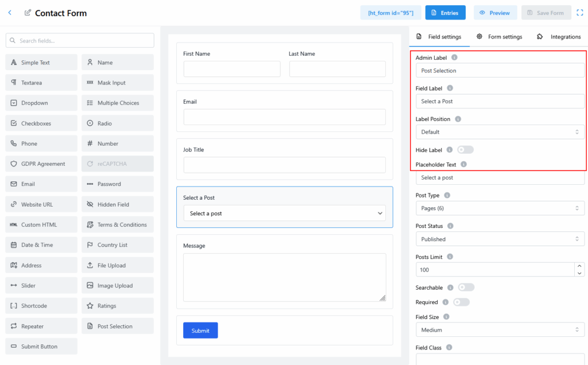Toggle the Hide Label switch
588x365 pixels.
pyautogui.click(x=465, y=150)
